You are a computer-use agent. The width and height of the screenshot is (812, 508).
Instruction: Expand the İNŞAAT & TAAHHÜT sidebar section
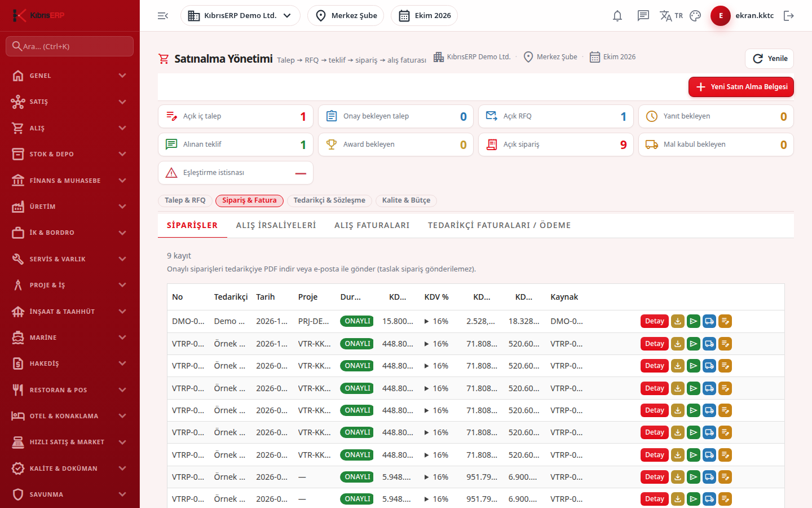pos(70,312)
